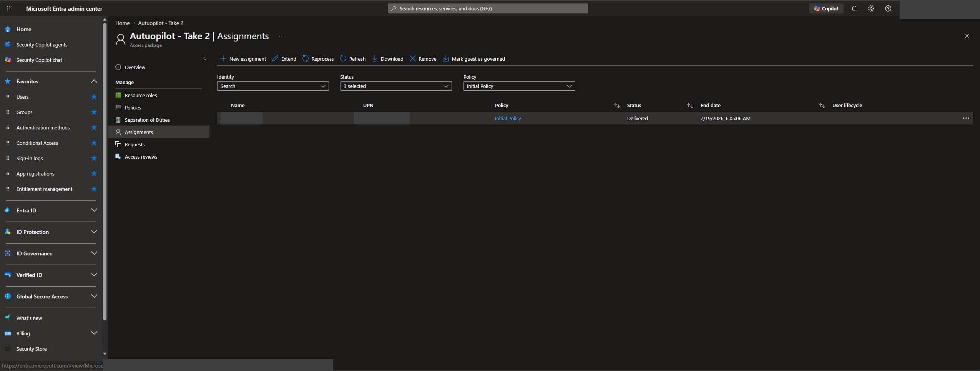Close the Assignments blade
Image resolution: width=980 pixels, height=371 pixels.
pos(967,36)
